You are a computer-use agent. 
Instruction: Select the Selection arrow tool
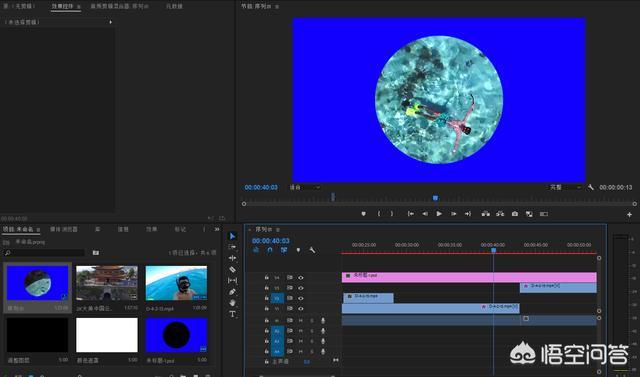232,236
